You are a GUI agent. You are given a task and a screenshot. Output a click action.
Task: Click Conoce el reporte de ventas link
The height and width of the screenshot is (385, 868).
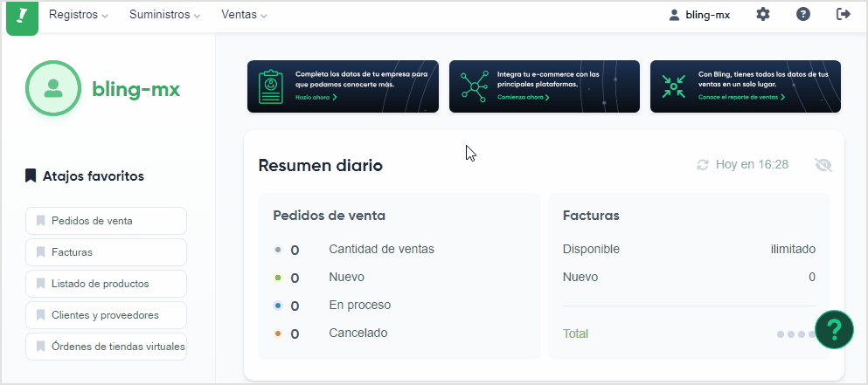(742, 98)
